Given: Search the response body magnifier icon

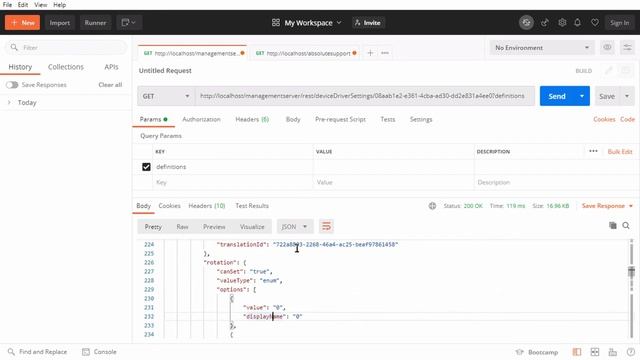Looking at the screenshot, I should (626, 225).
